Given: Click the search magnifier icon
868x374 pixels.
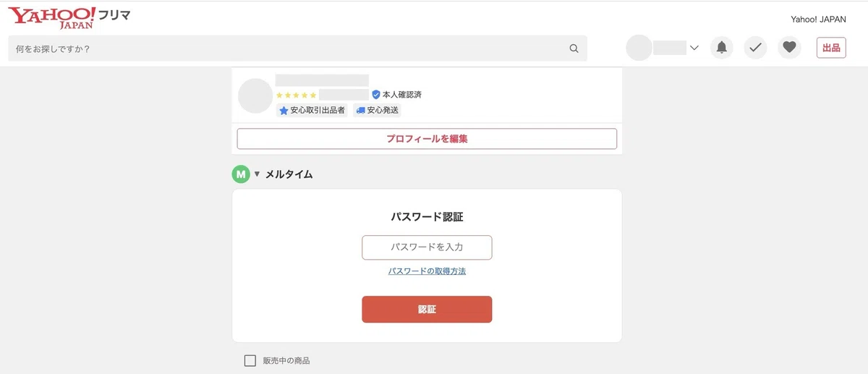Looking at the screenshot, I should pyautogui.click(x=574, y=48).
